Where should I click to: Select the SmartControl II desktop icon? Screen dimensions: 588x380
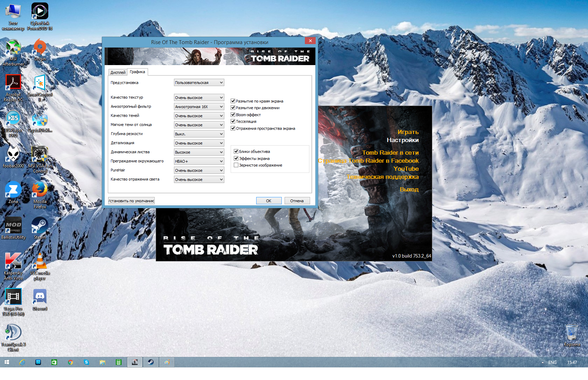point(40,88)
